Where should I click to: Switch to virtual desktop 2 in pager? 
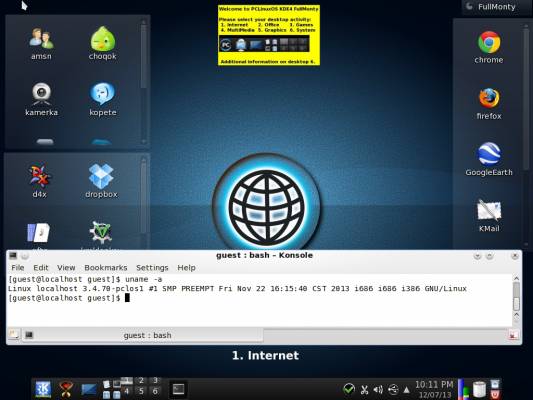[x=141, y=381]
